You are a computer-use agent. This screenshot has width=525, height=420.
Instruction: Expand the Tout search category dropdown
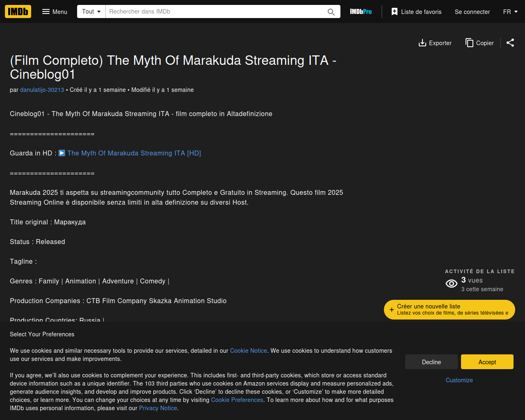pos(91,11)
